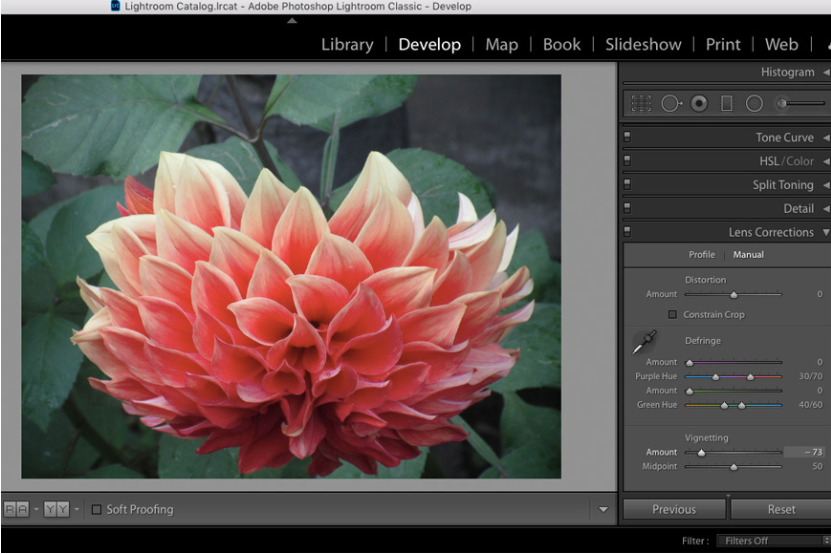
Task: Click the Distortion Amount value 0
Action: [x=819, y=294]
